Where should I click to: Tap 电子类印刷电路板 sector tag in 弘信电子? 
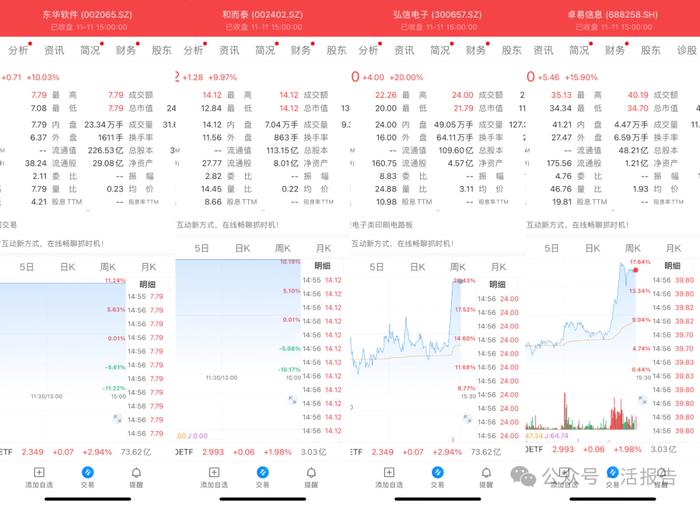[382, 225]
